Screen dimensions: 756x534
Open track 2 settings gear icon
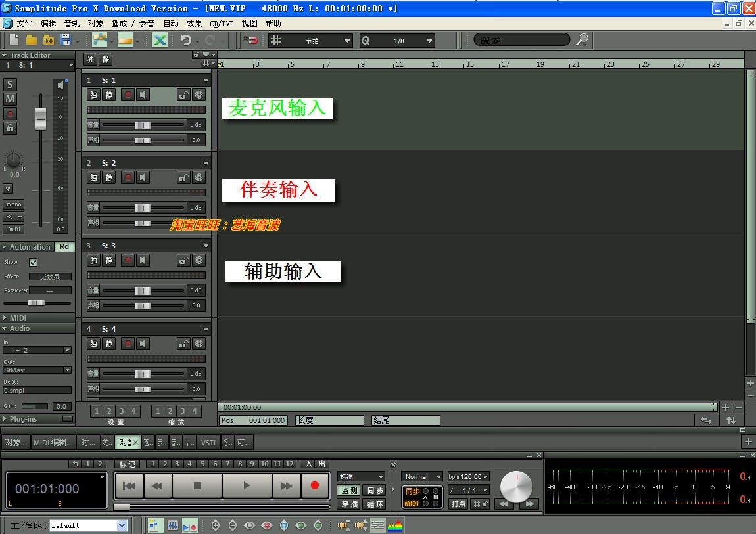[199, 178]
